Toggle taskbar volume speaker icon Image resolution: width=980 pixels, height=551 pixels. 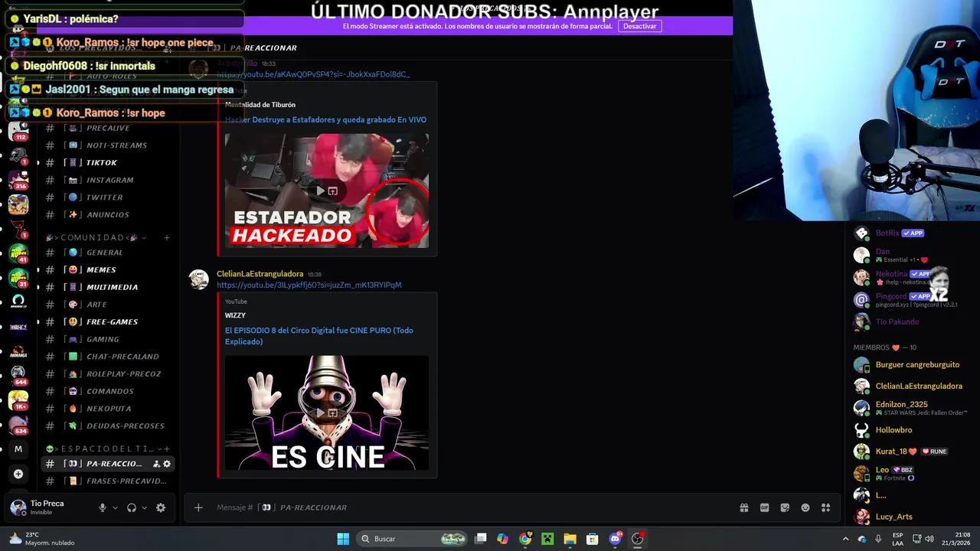pyautogui.click(x=929, y=539)
